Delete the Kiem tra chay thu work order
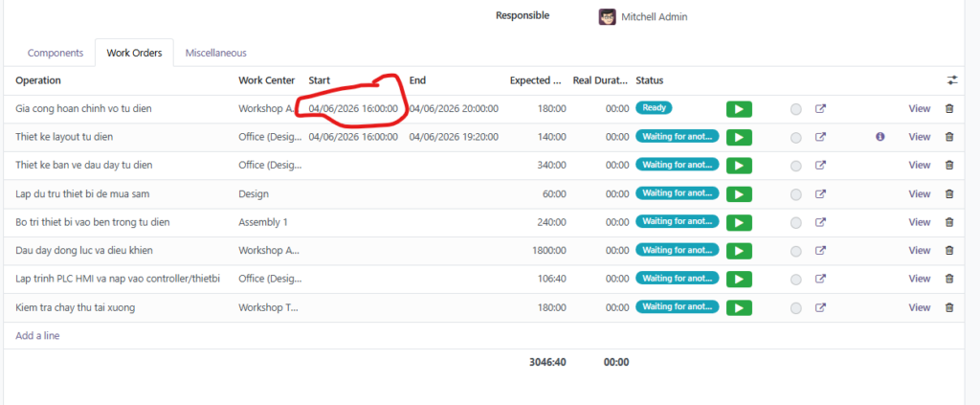 [x=949, y=307]
